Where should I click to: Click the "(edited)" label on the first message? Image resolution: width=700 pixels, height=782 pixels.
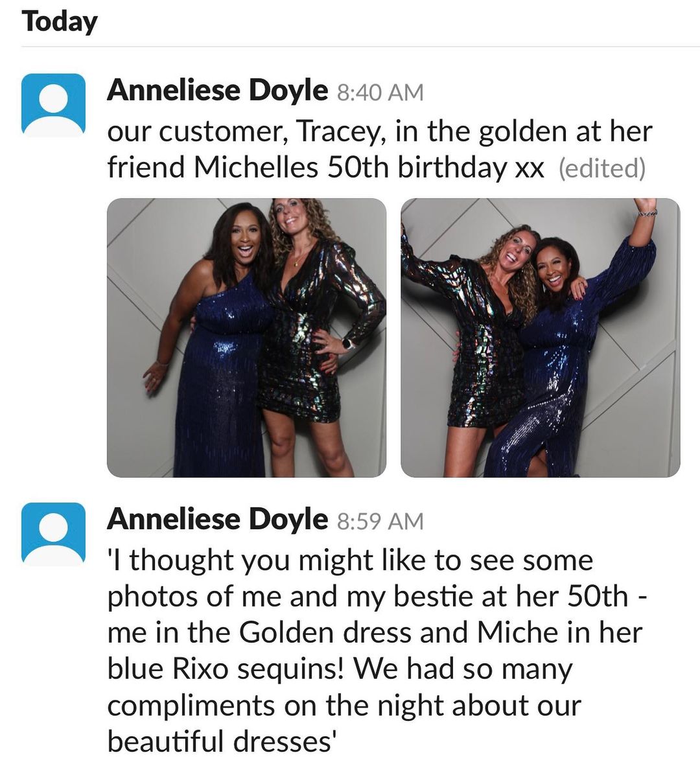point(602,168)
